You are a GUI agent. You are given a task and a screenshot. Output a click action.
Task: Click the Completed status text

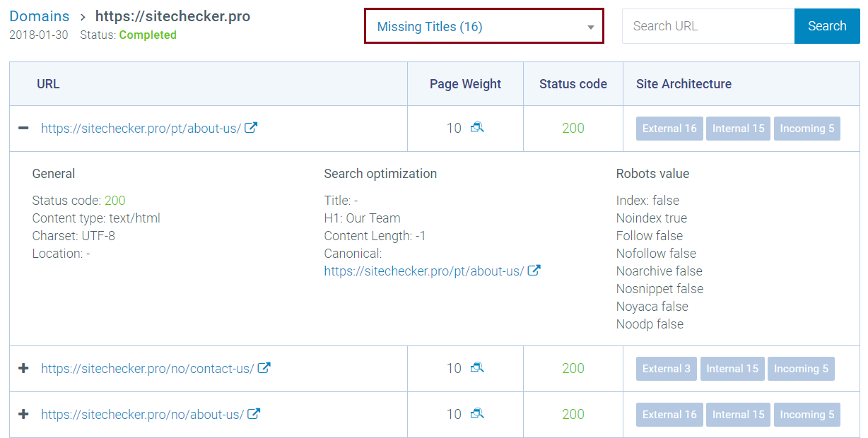pos(148,35)
